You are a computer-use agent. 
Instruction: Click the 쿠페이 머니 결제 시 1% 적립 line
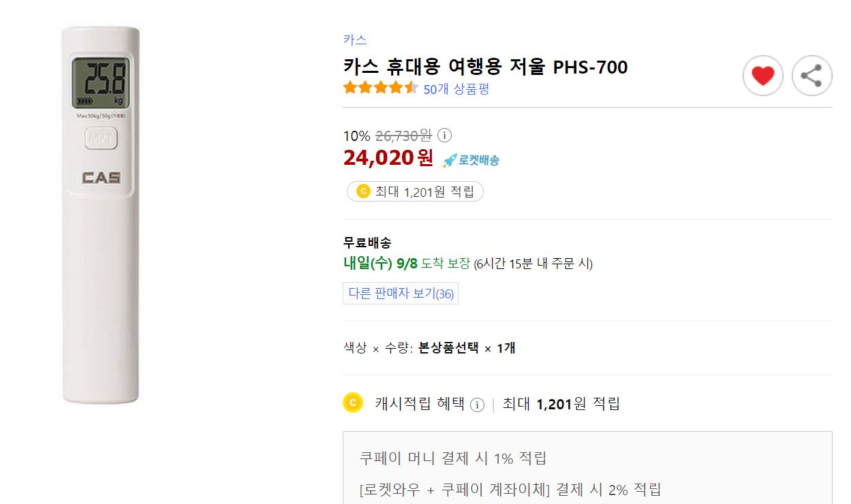pyautogui.click(x=453, y=458)
